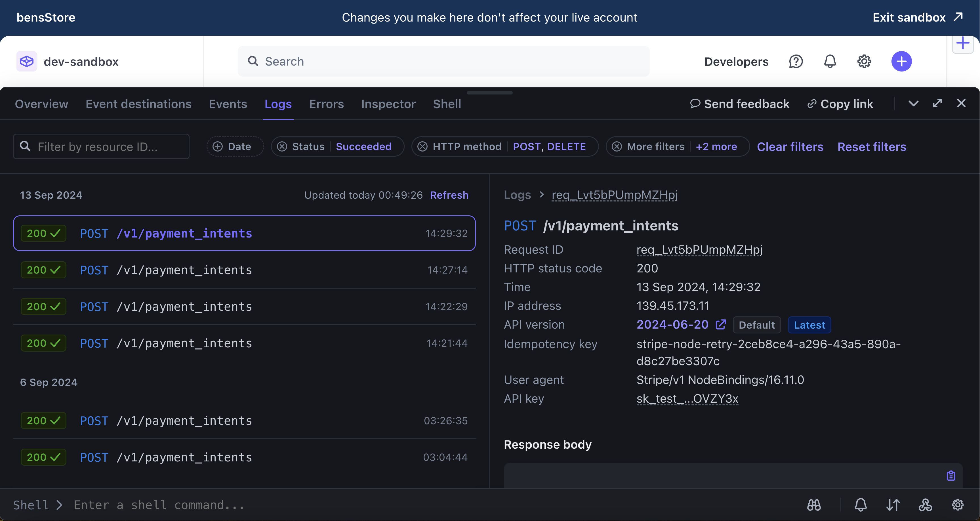Open the Errors tab

coord(326,104)
